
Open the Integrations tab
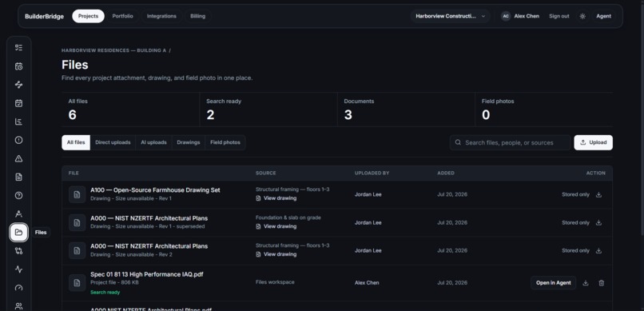(x=161, y=17)
